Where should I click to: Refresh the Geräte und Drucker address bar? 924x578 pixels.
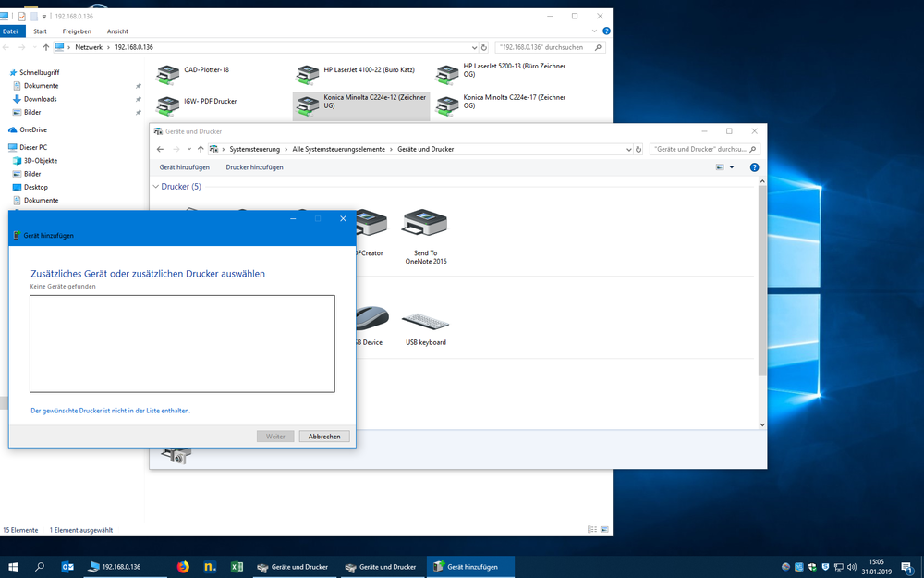pos(638,149)
